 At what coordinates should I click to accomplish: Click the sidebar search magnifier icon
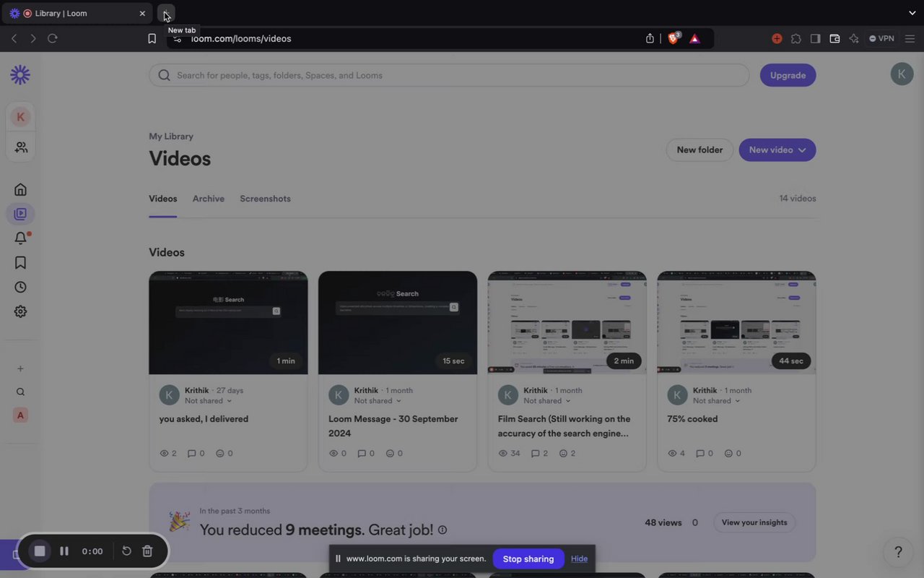point(20,392)
